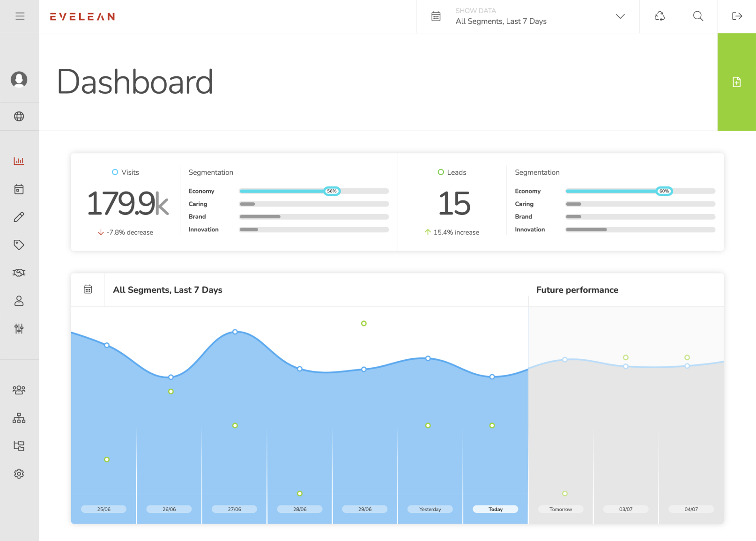Click blue data point above 27/06
This screenshot has width=756, height=541.
point(235,332)
